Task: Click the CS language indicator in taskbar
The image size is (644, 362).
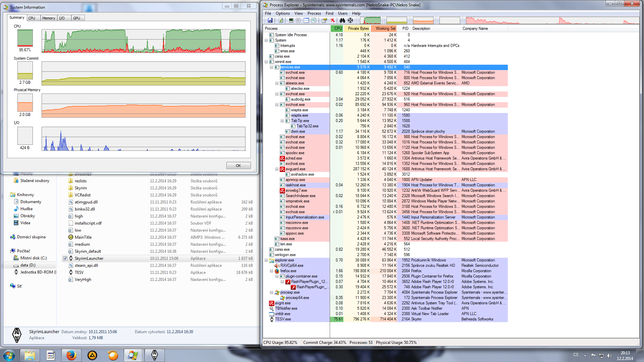Action: coord(576,355)
